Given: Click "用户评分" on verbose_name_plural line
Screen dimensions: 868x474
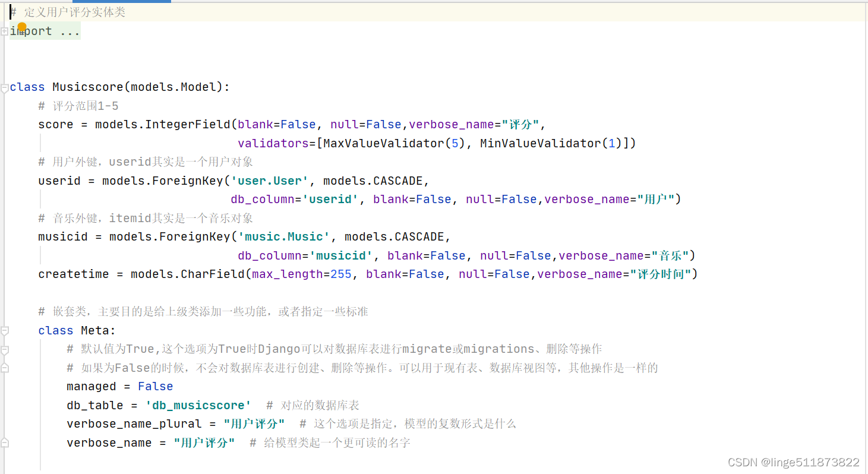Looking at the screenshot, I should tap(254, 424).
